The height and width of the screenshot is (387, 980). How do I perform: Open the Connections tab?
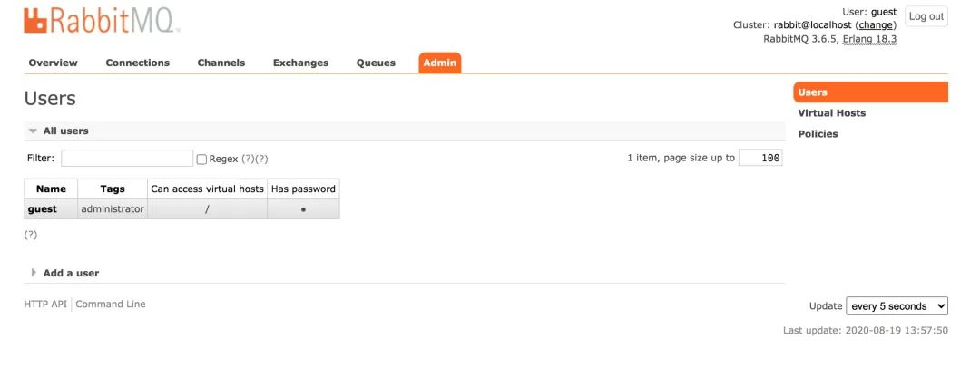coord(137,63)
